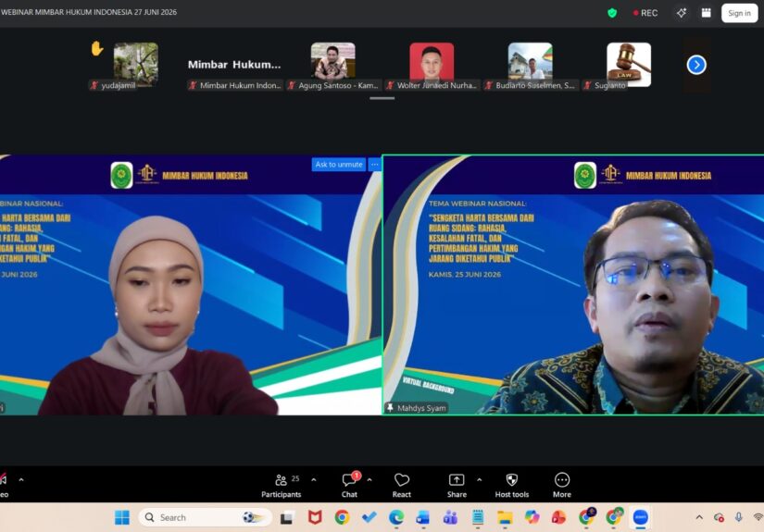Open Microsoft Edge from the taskbar
Screen dimensions: 764x532
[x=396, y=517]
